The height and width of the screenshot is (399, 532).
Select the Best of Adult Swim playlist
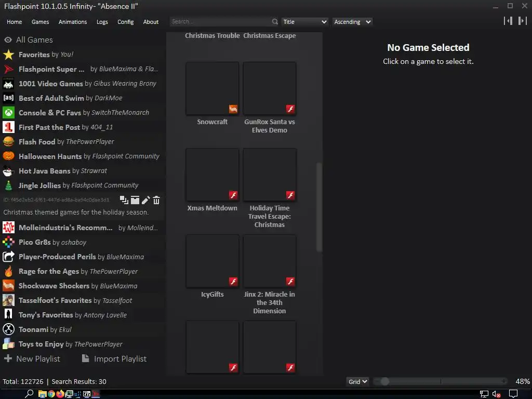[x=83, y=98]
